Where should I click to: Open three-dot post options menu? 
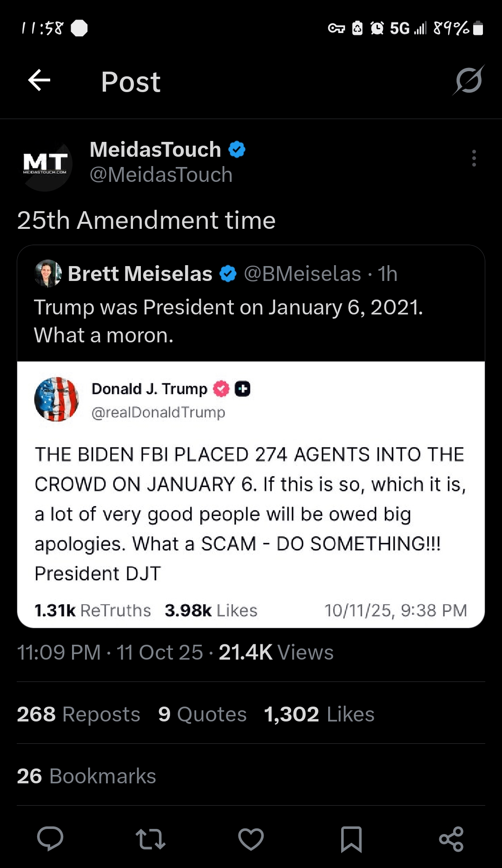(x=474, y=158)
